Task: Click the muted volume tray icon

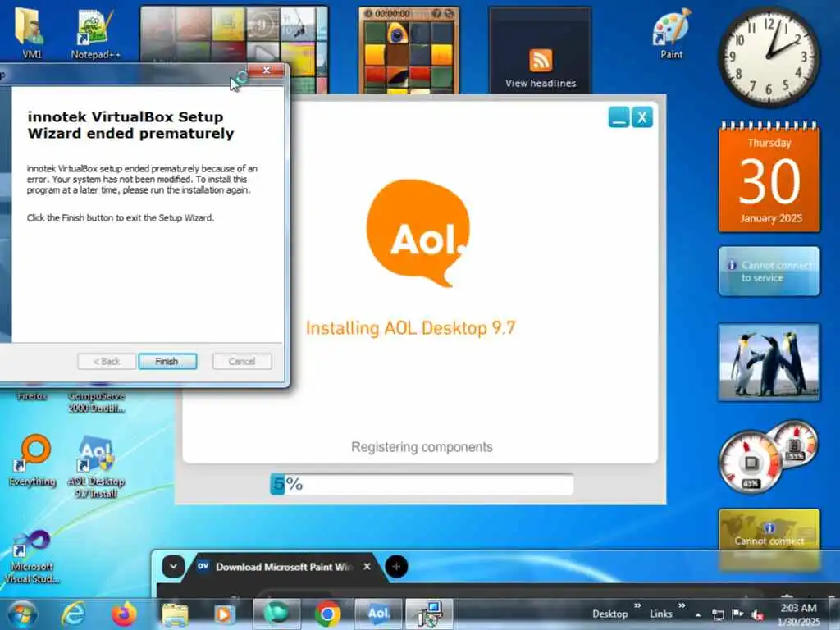Action: pos(757,614)
